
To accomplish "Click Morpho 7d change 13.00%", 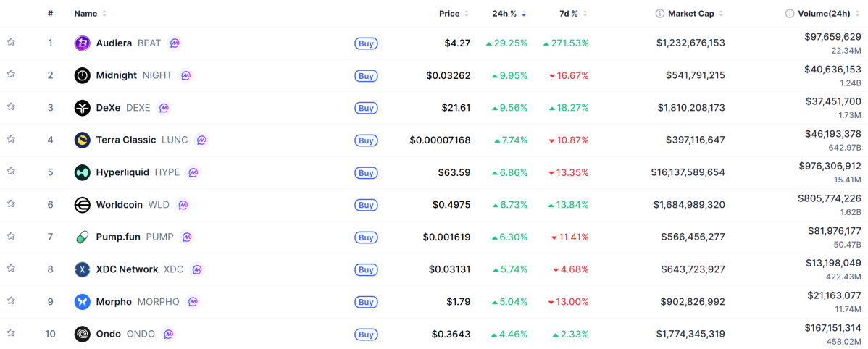I will [569, 302].
